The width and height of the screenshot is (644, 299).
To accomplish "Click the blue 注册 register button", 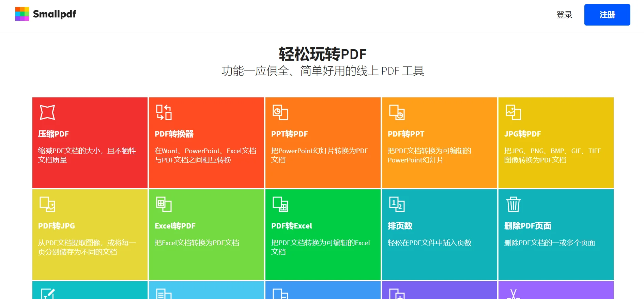I will pos(607,15).
